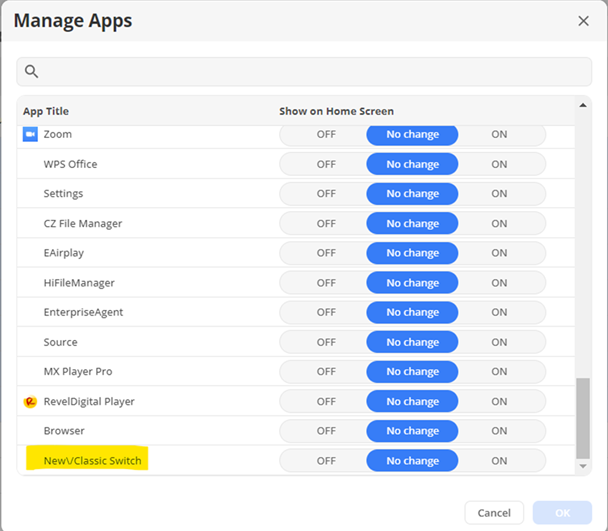Set WPS Office to ON

coord(499,164)
